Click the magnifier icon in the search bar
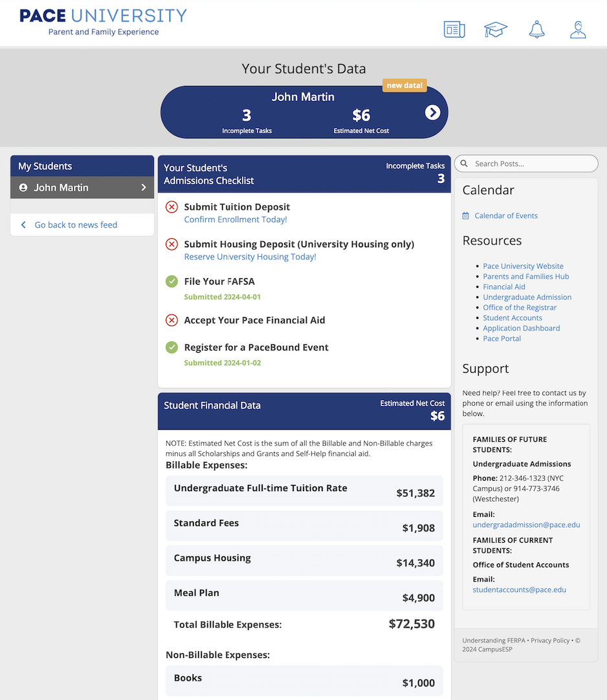The height and width of the screenshot is (700, 607). [x=464, y=163]
